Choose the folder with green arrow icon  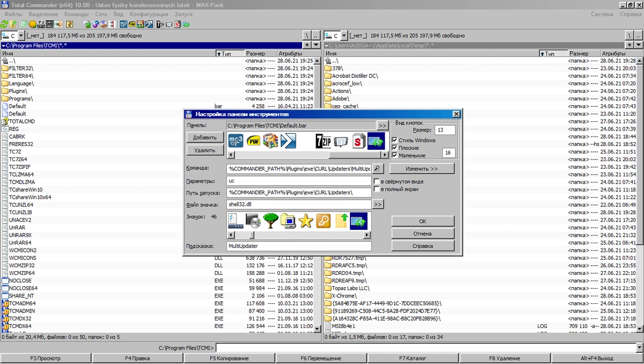[341, 221]
